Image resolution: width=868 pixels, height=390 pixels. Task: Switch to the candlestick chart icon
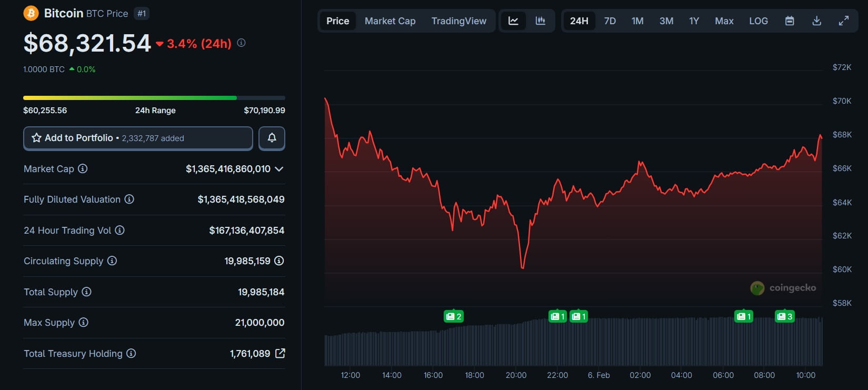[x=540, y=21]
